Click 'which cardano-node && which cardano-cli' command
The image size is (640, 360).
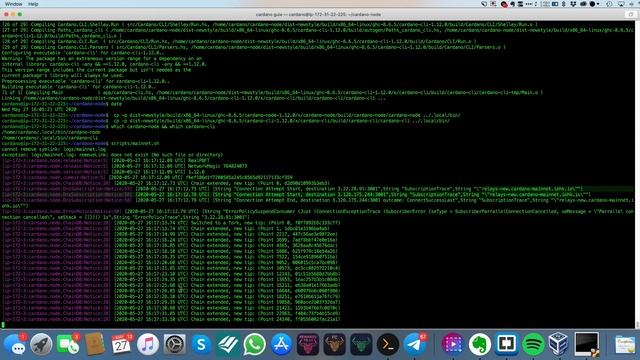coord(163,127)
